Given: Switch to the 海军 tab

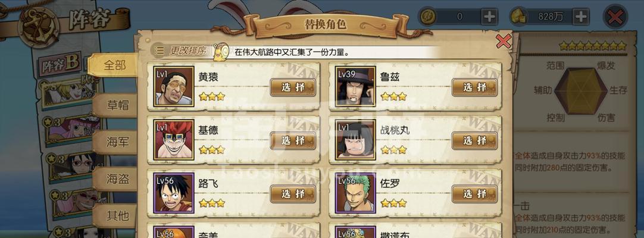Looking at the screenshot, I should tap(118, 142).
